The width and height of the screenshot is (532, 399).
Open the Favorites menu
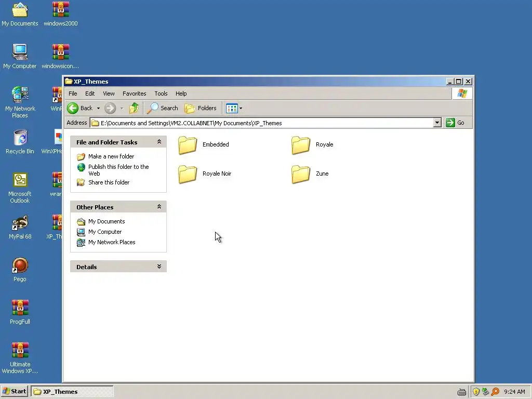point(135,94)
